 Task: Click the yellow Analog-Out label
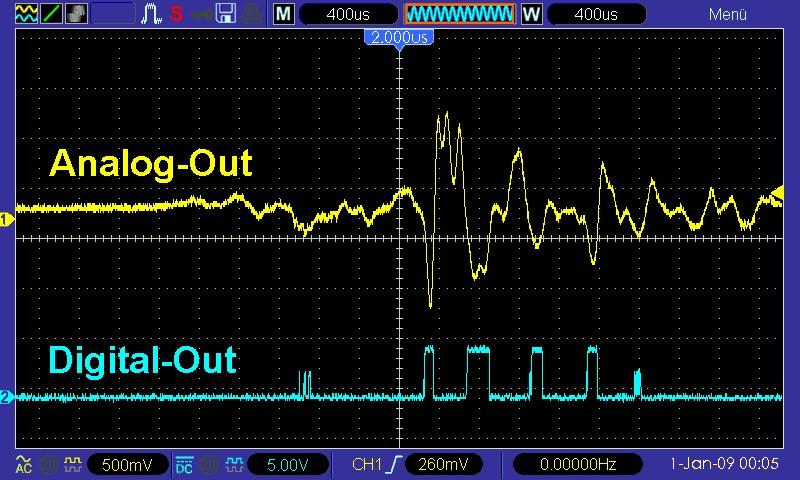[151, 164]
